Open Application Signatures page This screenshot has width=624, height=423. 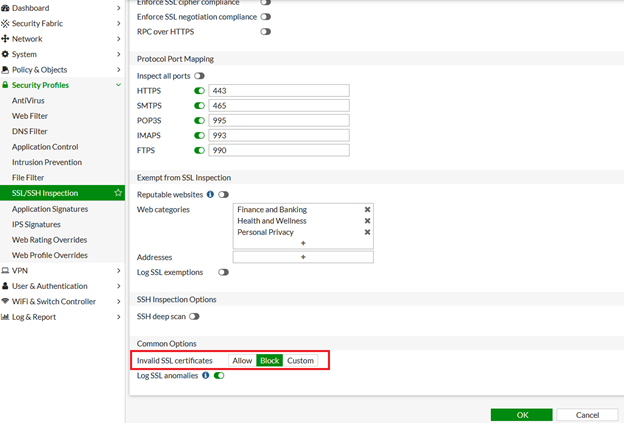click(50, 209)
